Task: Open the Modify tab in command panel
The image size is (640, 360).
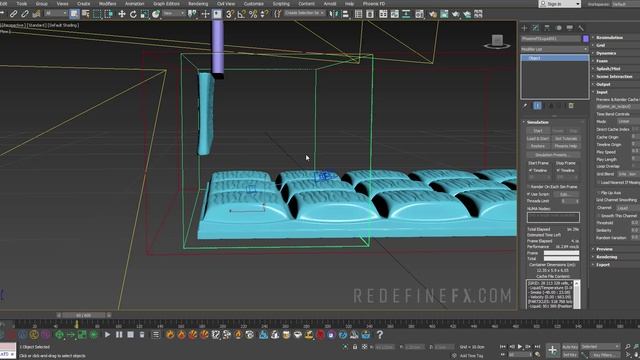Action: point(536,28)
